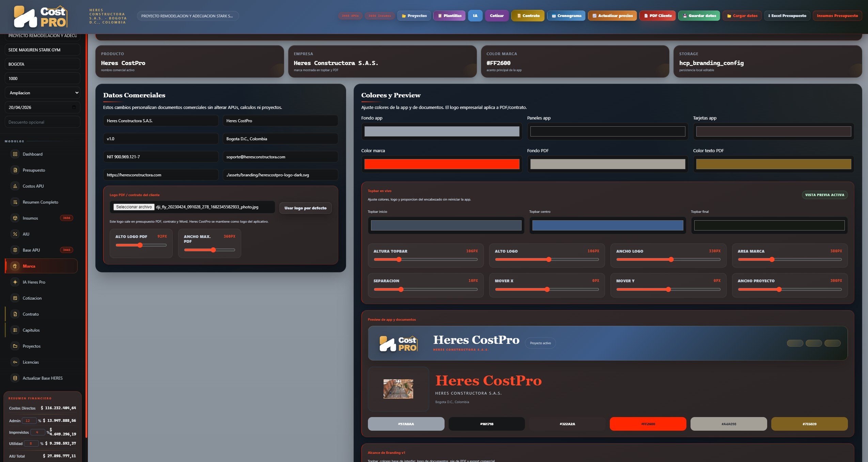This screenshot has height=462, width=868.
Task: Click Seleccionar archivo for the PDF logo
Action: pyautogui.click(x=134, y=207)
